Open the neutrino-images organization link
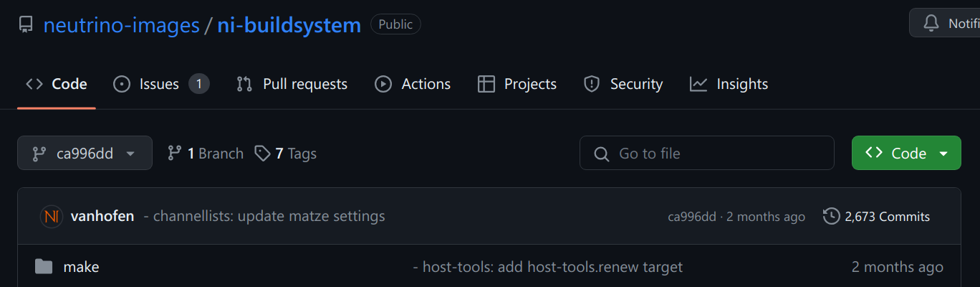Image resolution: width=980 pixels, height=287 pixels. coord(121,25)
